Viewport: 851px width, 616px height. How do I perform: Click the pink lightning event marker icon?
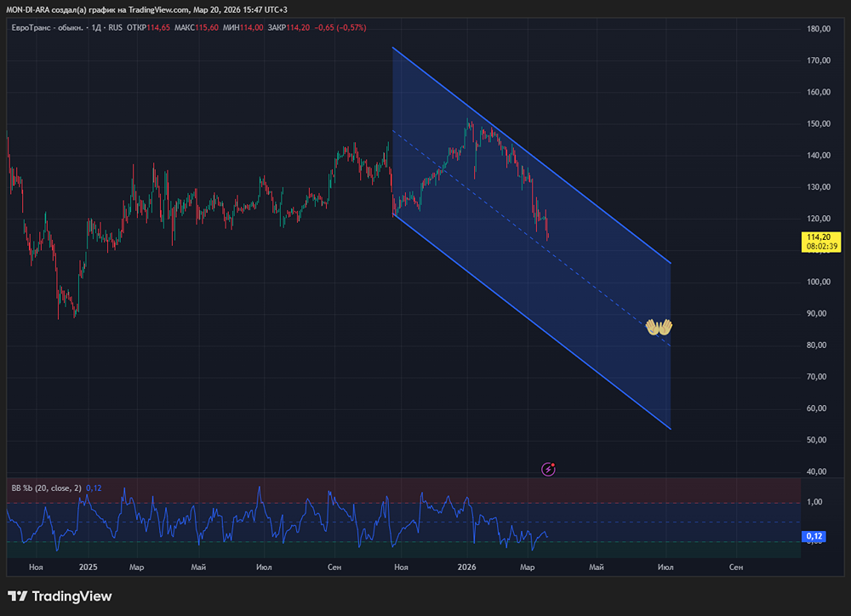548,469
